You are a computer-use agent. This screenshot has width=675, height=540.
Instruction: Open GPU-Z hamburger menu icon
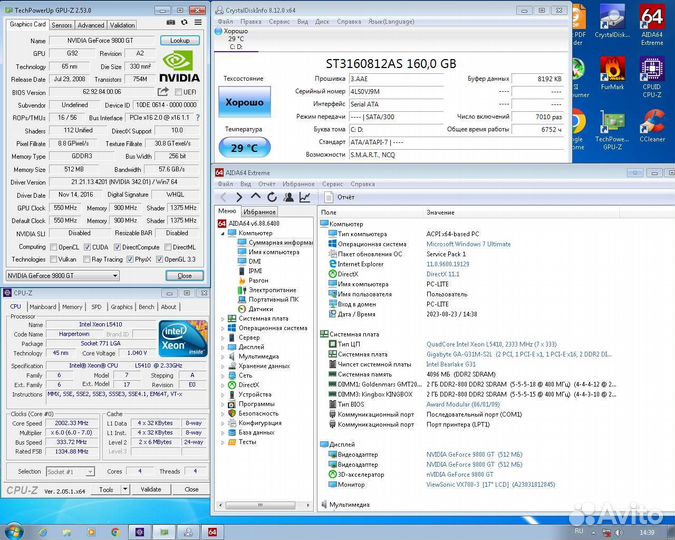coord(198,22)
